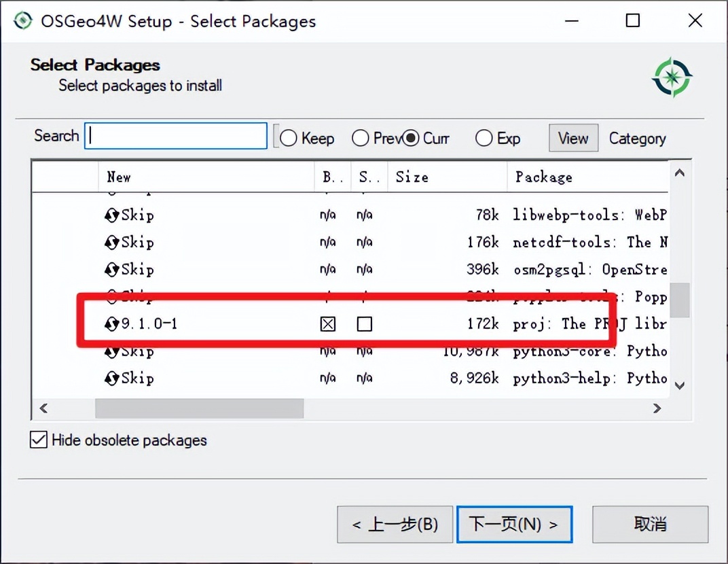Image resolution: width=728 pixels, height=564 pixels.
Task: Click the B.. column header
Action: click(333, 177)
